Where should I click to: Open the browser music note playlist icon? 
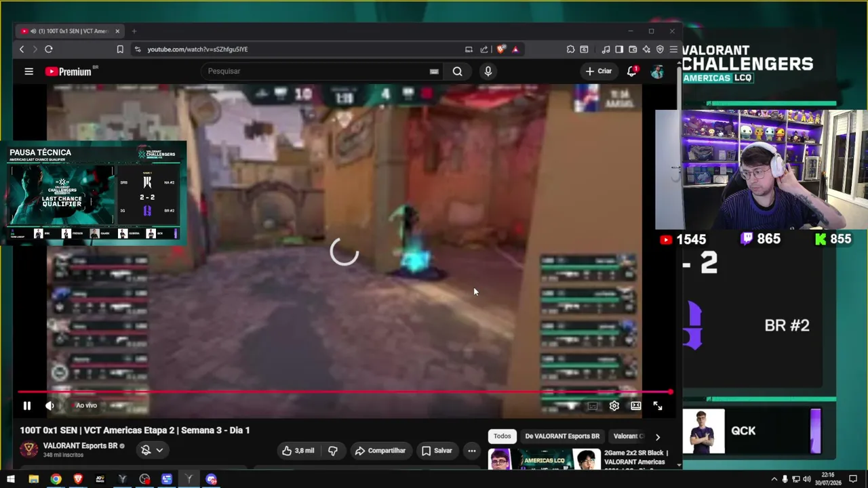point(606,49)
